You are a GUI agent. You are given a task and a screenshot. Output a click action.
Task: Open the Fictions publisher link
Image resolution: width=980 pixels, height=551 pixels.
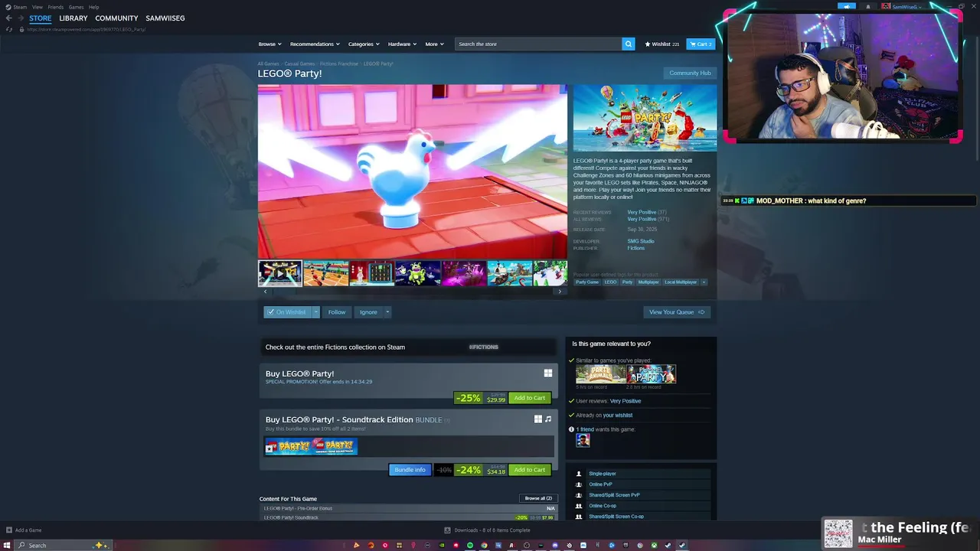(x=636, y=248)
